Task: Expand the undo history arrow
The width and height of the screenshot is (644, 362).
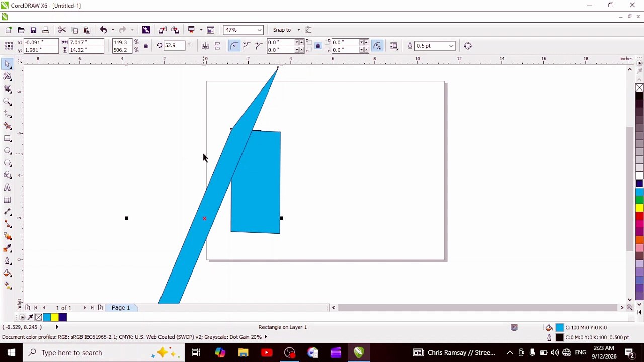Action: click(x=112, y=30)
